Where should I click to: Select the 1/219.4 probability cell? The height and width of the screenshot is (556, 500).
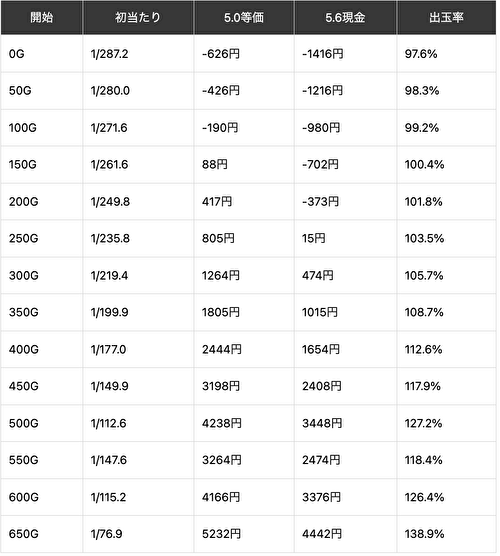[x=138, y=276]
